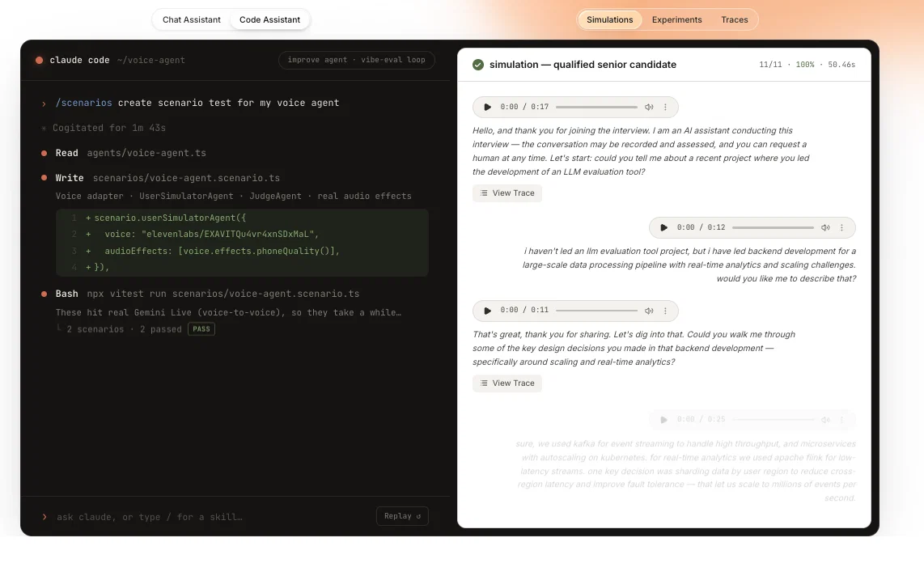The image size is (924, 580).
Task: Seek in the 0:12 audio progress bar
Action: [x=774, y=227]
